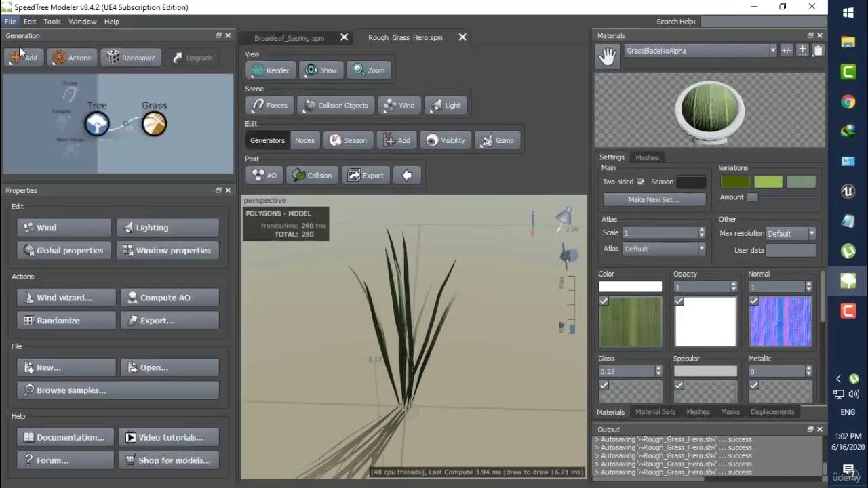Click Make New Set button
The height and width of the screenshot is (488, 868).
click(x=654, y=199)
